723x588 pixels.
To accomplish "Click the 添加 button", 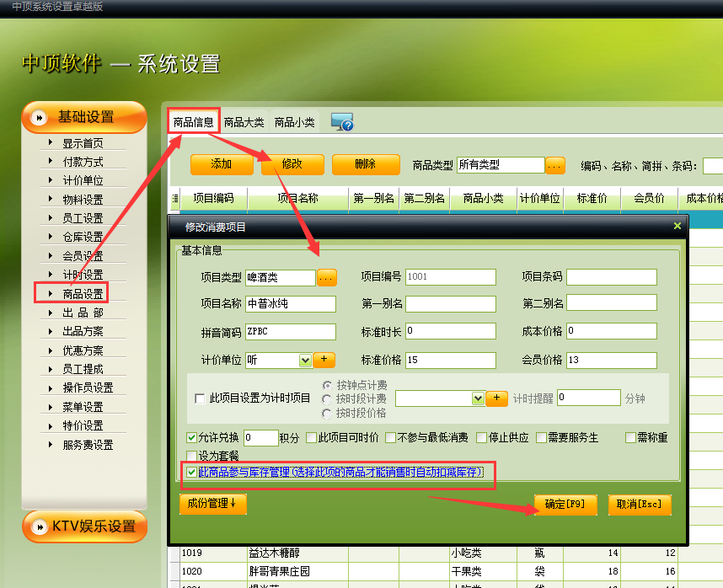I will [222, 164].
